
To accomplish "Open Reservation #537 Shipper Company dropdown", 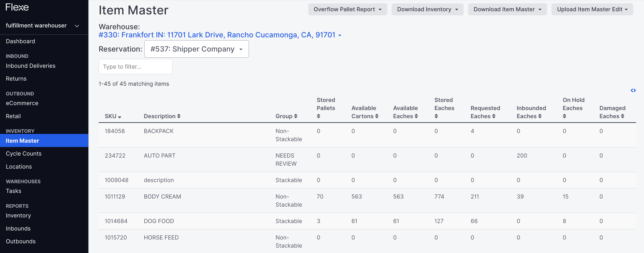I will tap(197, 49).
